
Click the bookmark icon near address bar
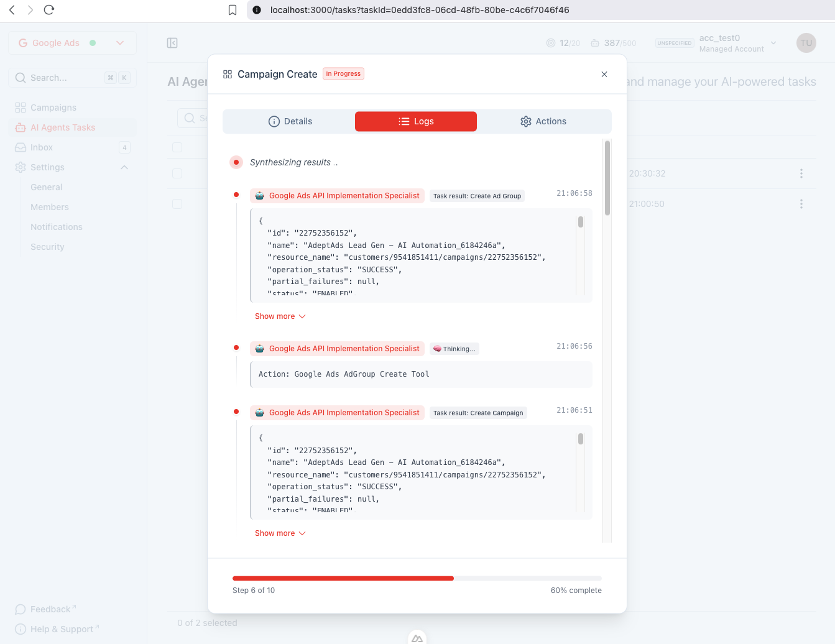pos(233,10)
